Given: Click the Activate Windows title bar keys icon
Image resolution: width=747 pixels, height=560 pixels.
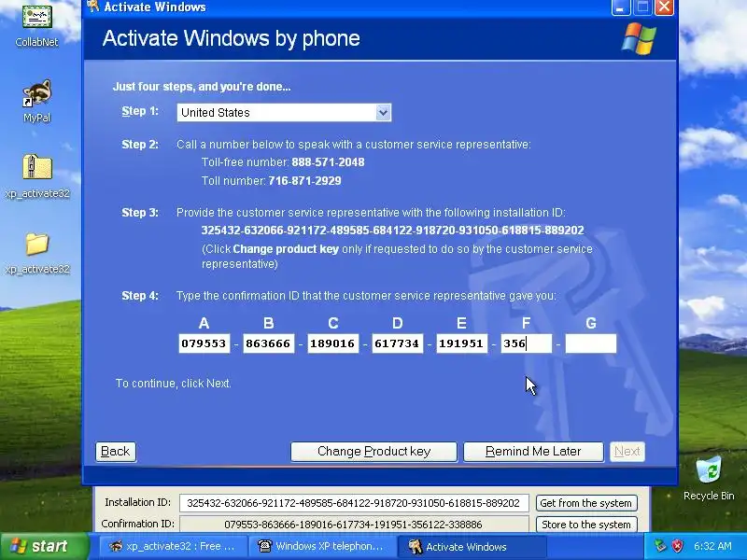Looking at the screenshot, I should [92, 7].
